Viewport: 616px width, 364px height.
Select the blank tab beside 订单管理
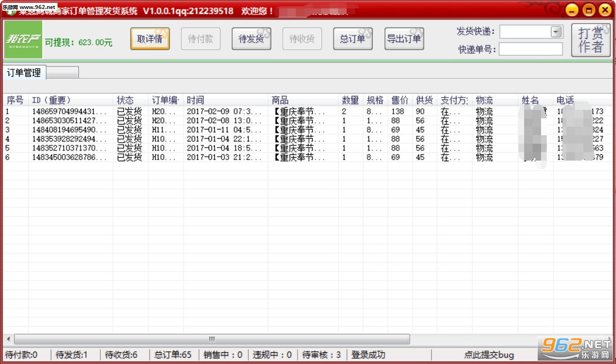click(x=63, y=73)
